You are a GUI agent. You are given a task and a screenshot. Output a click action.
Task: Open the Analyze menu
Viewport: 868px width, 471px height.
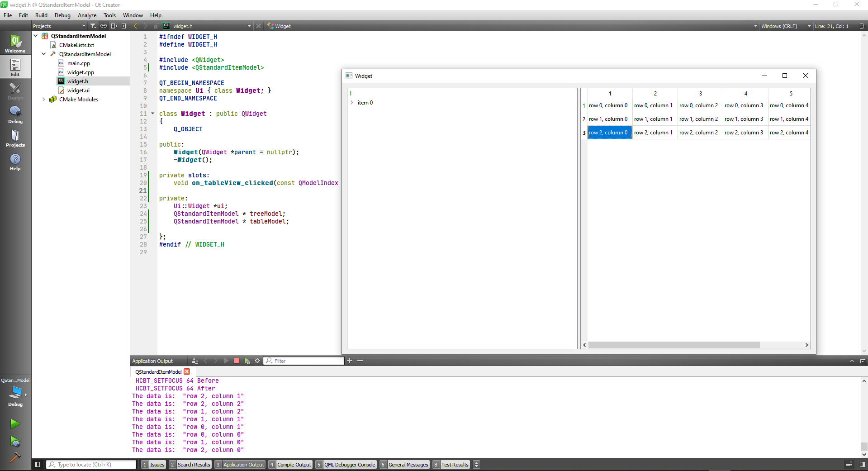pyautogui.click(x=87, y=15)
